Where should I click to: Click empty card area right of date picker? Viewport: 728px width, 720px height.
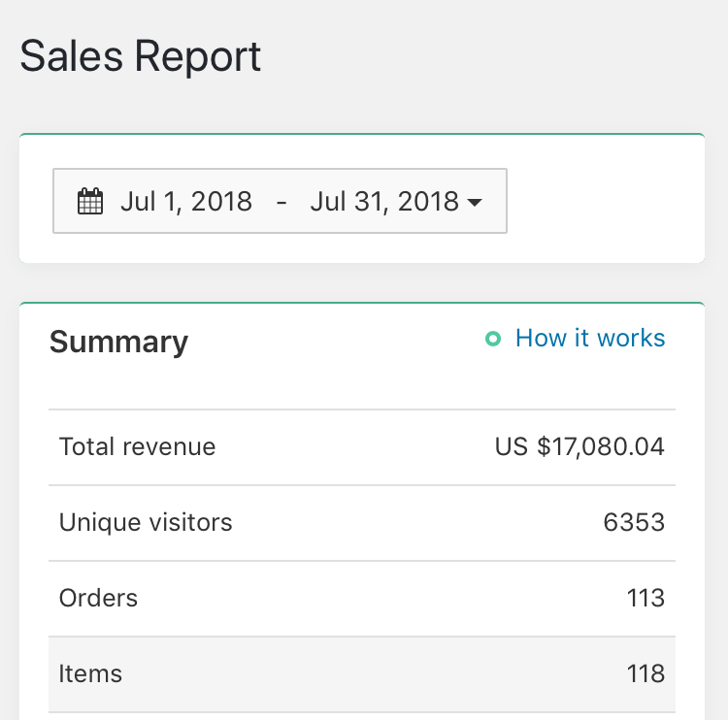[x=602, y=202]
